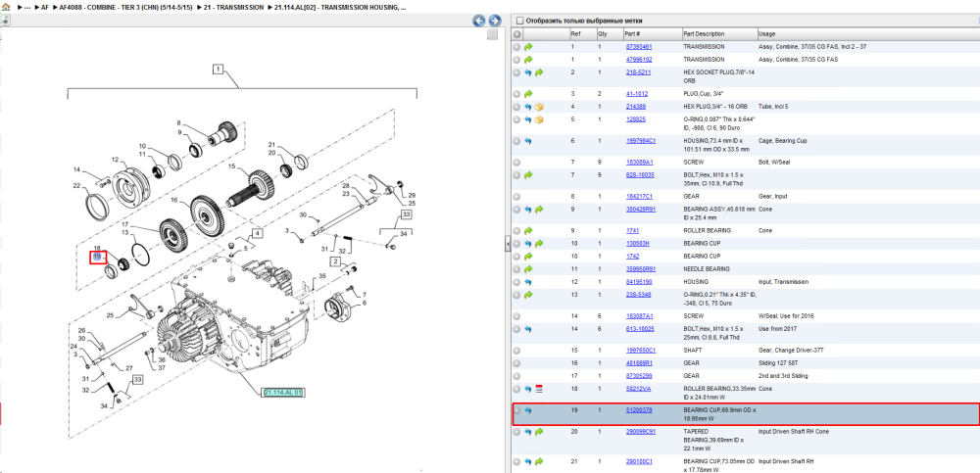Click the next diagram blue arrow
Viewport: 980px width, 473px height.
[x=494, y=21]
